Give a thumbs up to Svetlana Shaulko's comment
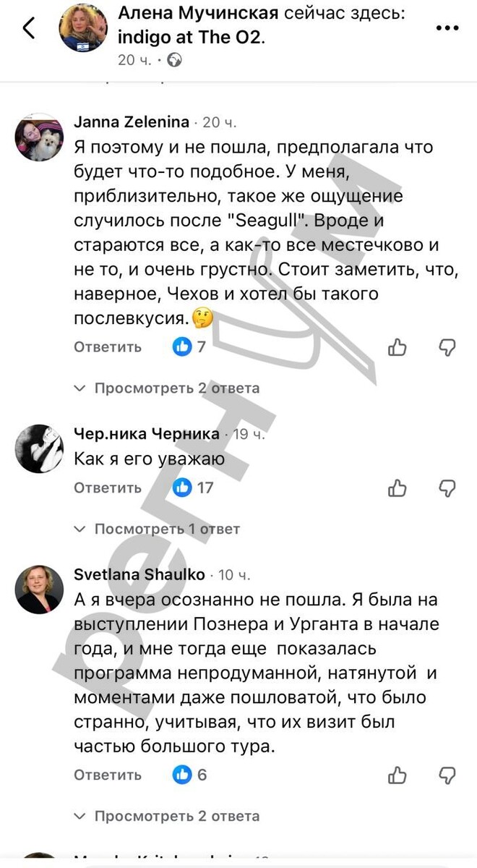The width and height of the screenshot is (477, 868). pos(397,775)
